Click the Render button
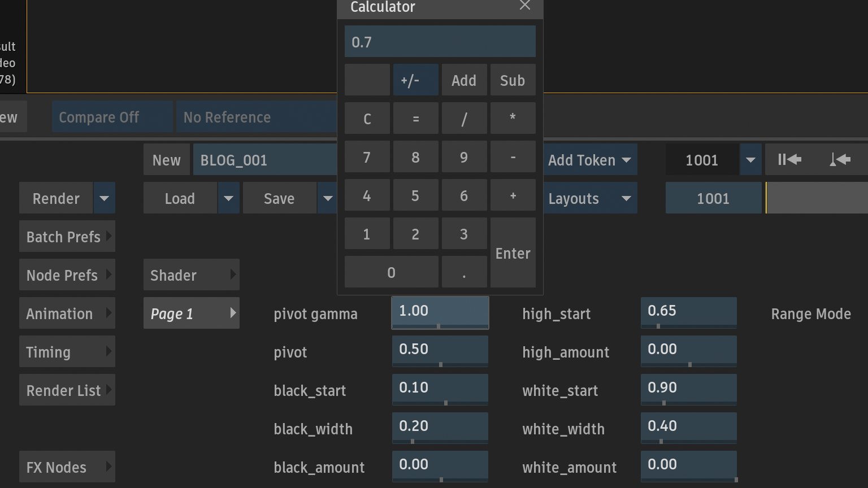Image resolution: width=868 pixels, height=488 pixels. (56, 198)
